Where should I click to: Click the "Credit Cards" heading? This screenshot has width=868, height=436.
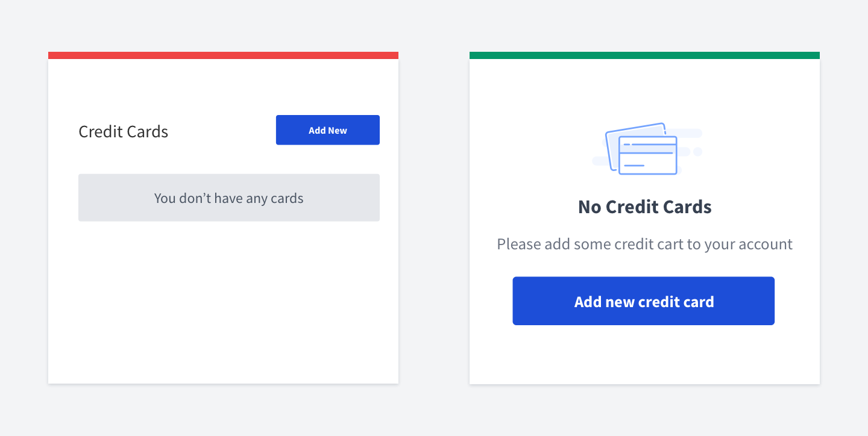(124, 131)
